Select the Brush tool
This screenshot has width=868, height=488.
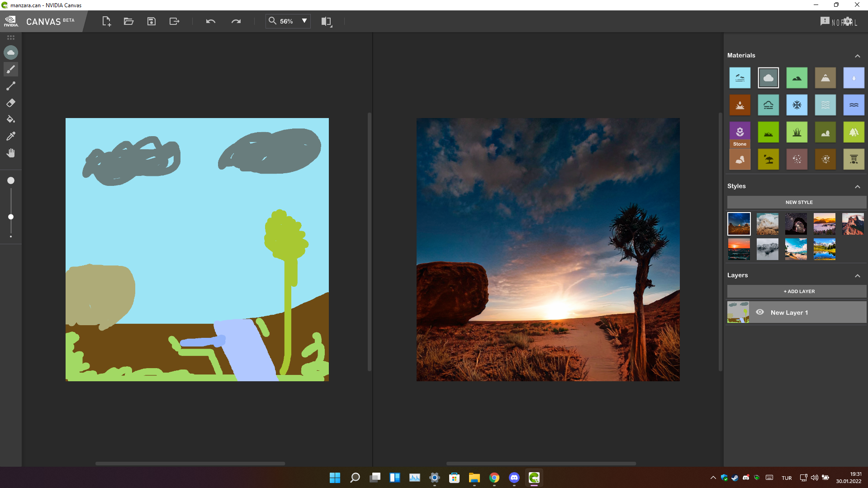point(11,69)
